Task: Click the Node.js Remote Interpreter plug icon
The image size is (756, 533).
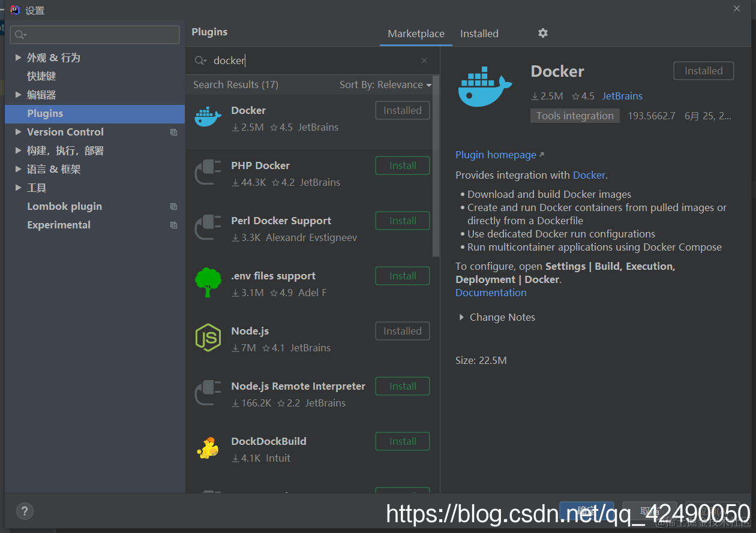Action: click(208, 393)
